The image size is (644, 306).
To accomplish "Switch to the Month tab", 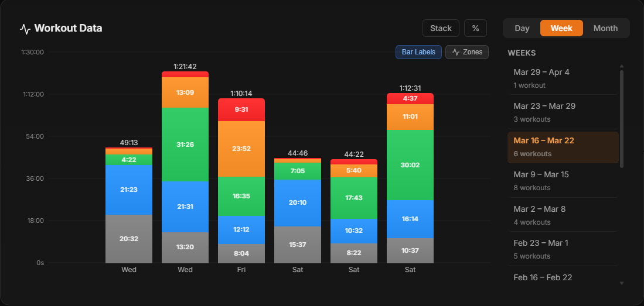I will pyautogui.click(x=605, y=28).
